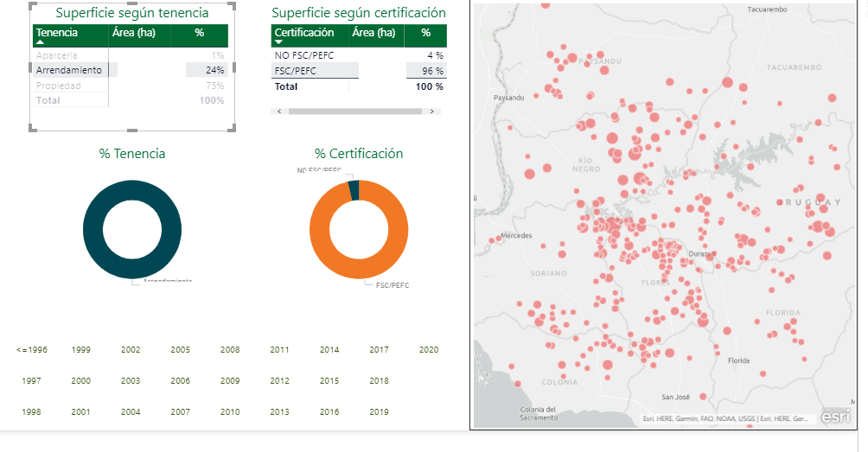Choose 2013 in the year slicer
This screenshot has height=452, width=868.
(x=279, y=411)
